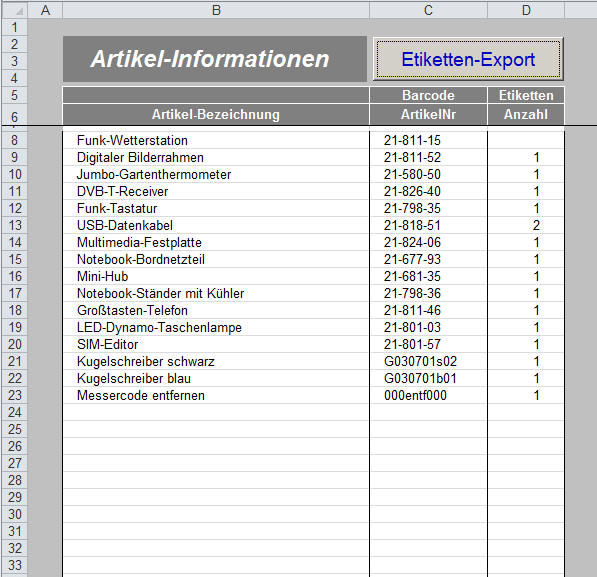Select barcode cell 21-798-36
The height and width of the screenshot is (577, 597).
[x=428, y=293]
